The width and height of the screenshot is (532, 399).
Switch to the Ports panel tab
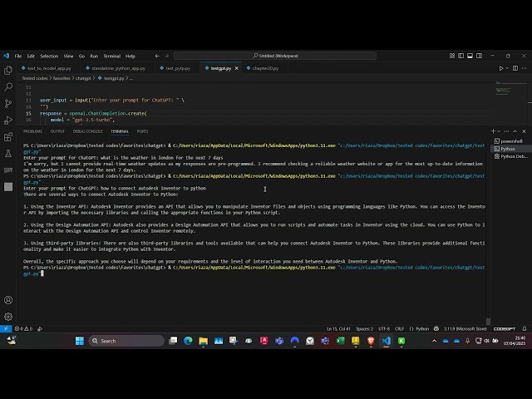[x=142, y=131]
